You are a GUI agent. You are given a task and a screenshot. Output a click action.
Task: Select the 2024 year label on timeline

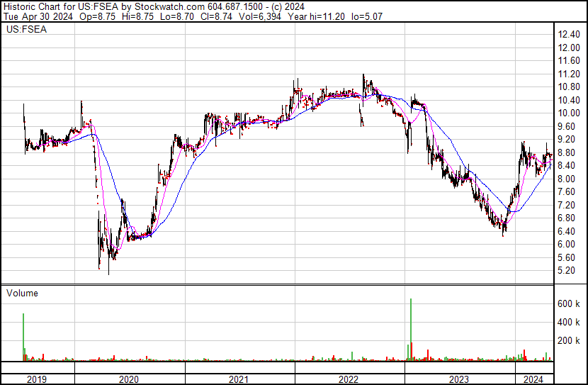tap(531, 379)
